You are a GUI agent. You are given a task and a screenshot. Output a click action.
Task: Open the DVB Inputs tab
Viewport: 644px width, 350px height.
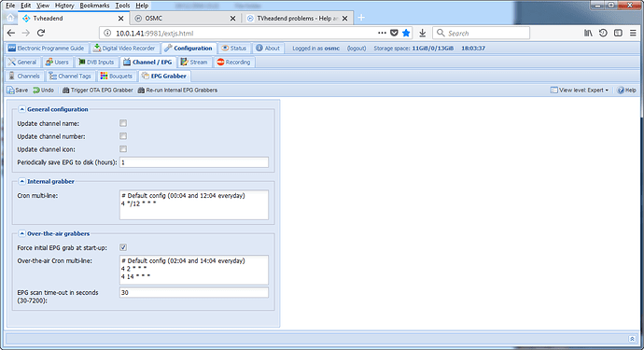(96, 62)
